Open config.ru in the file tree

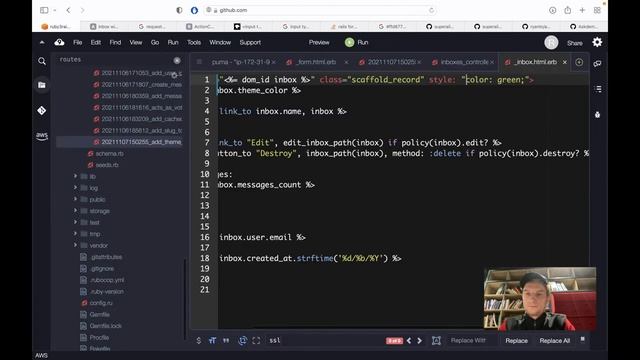[101, 303]
